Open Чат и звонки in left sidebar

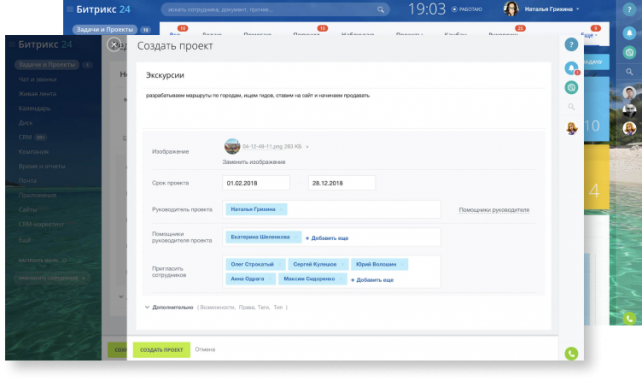(x=37, y=79)
